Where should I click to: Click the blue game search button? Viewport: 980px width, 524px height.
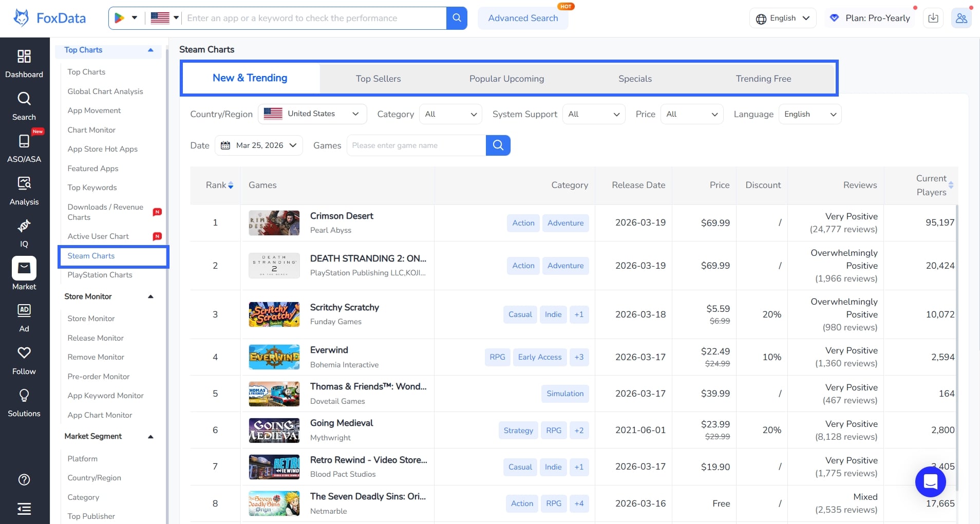pos(498,145)
